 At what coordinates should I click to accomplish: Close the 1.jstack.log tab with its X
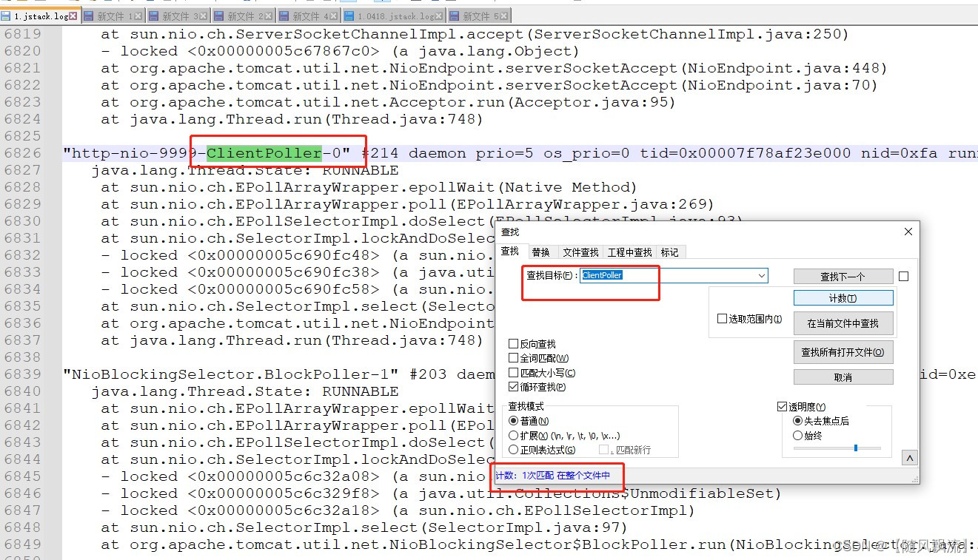pos(73,16)
